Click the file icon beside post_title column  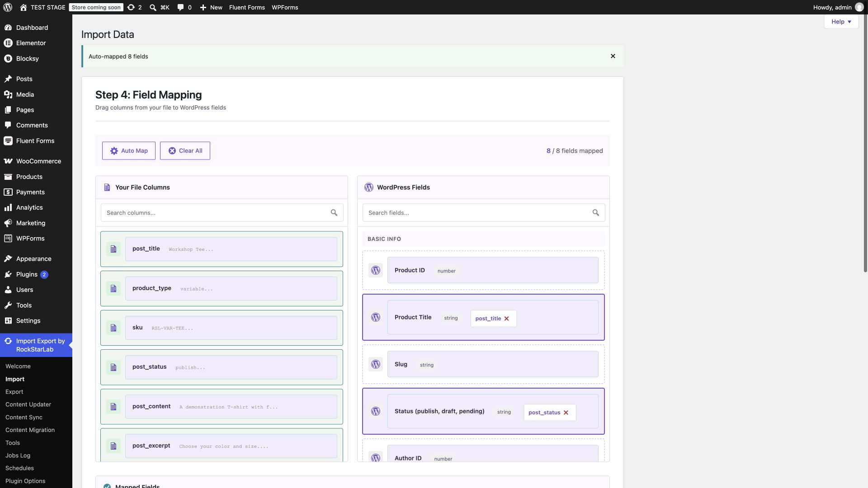pos(113,249)
